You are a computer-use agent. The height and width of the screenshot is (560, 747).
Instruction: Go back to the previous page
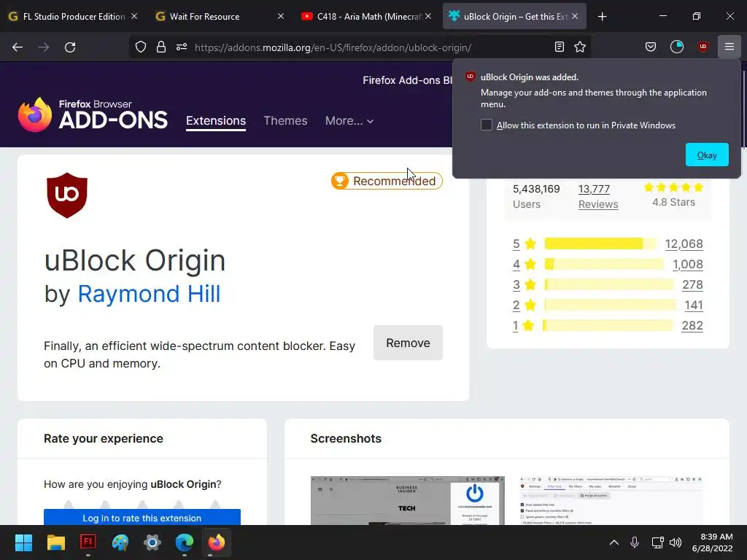(18, 47)
